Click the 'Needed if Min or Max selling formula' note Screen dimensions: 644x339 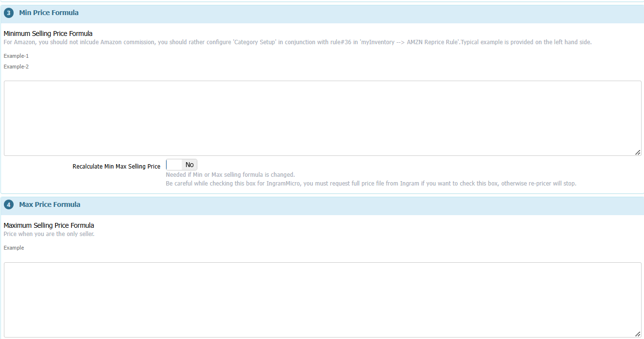point(230,175)
